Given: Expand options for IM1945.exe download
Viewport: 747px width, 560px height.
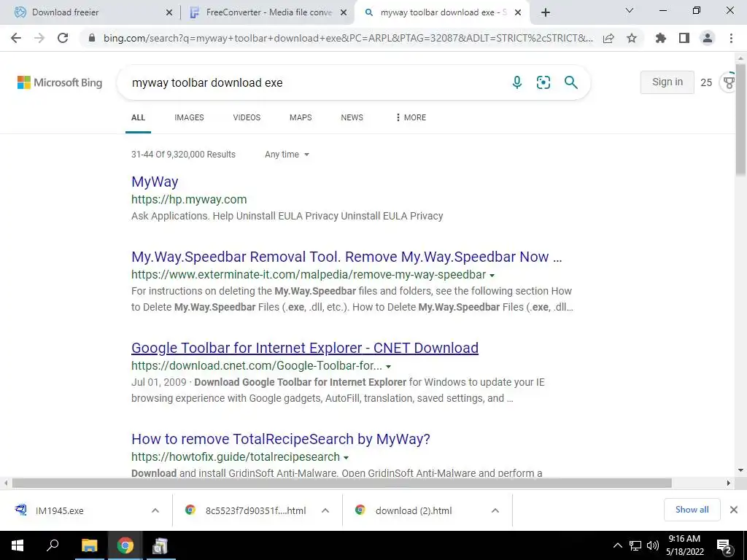Looking at the screenshot, I should [155, 510].
